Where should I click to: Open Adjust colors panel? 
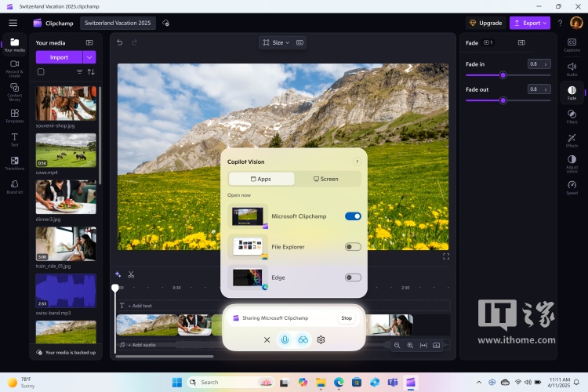(x=572, y=164)
